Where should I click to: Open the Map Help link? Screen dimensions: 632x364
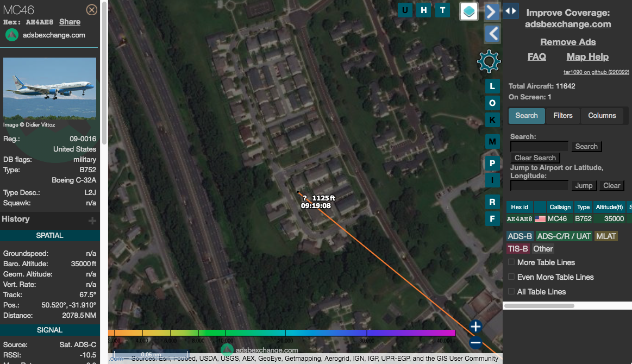587,57
